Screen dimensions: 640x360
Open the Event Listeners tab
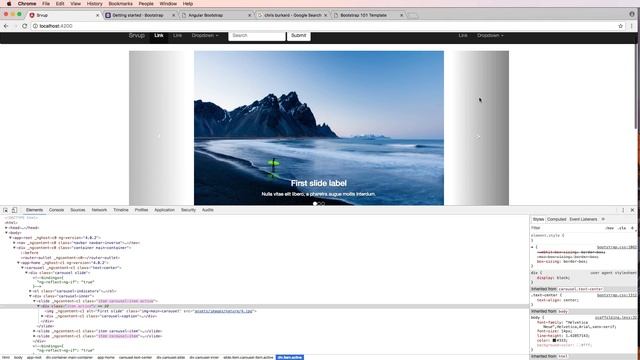pos(583,219)
